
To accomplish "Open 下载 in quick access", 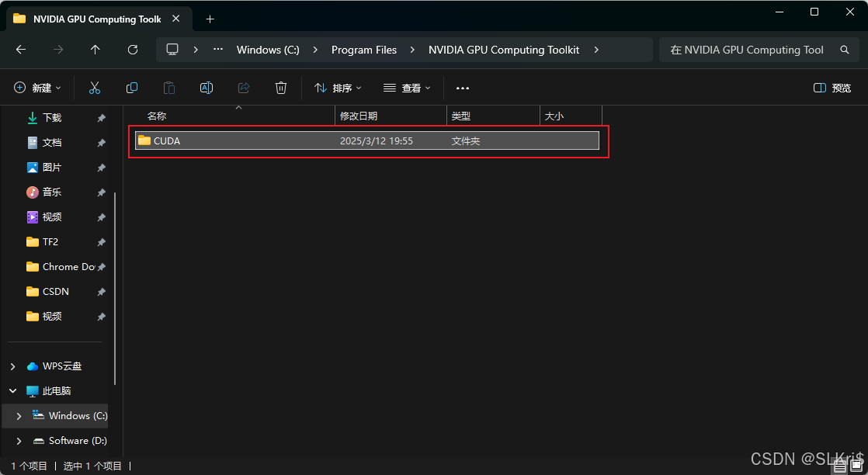I will (52, 117).
